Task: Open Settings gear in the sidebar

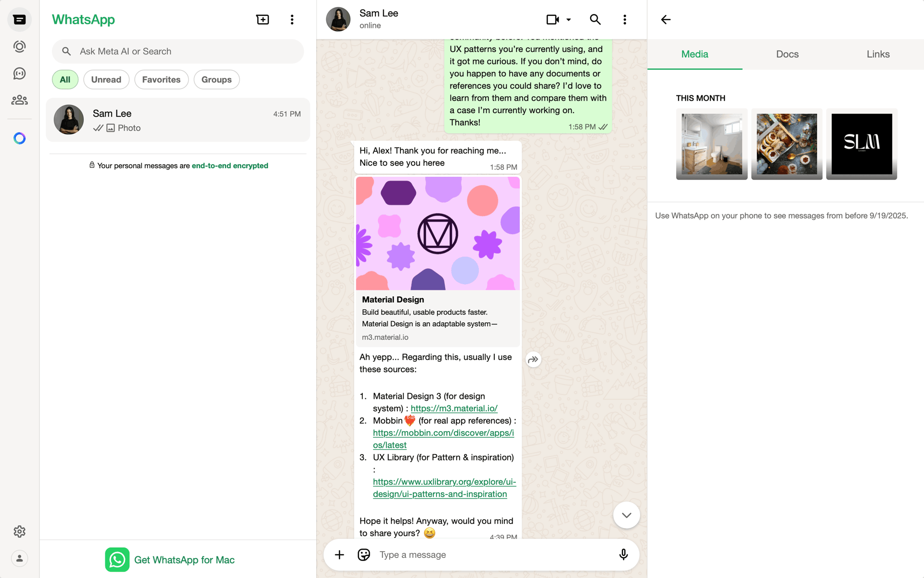Action: click(x=19, y=531)
